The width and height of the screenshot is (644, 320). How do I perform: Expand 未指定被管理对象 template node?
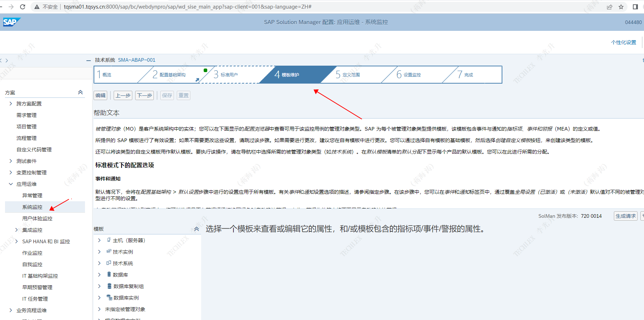(99, 309)
